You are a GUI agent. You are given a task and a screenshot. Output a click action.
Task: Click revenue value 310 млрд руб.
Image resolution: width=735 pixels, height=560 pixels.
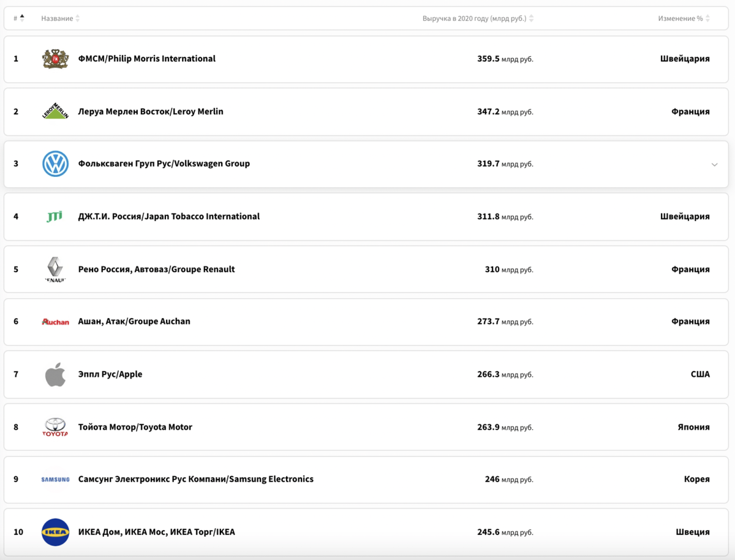(x=509, y=269)
